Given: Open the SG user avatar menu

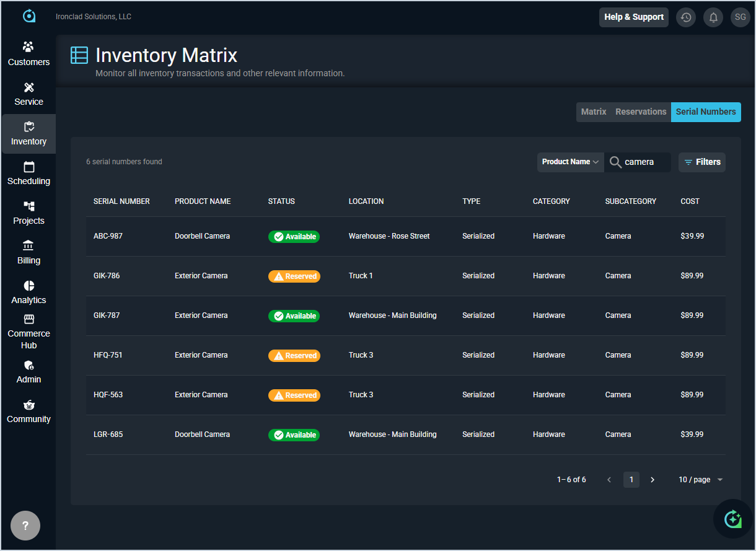Looking at the screenshot, I should click(741, 17).
